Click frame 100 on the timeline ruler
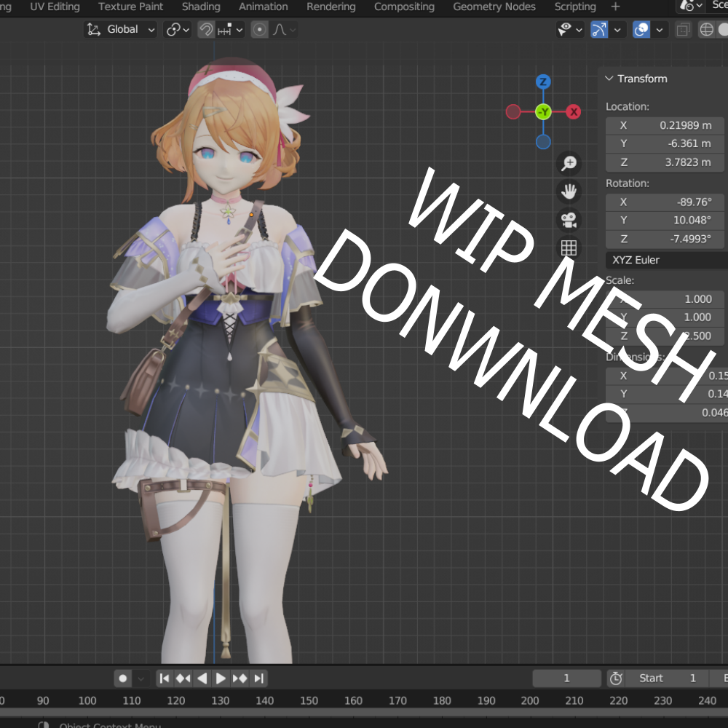The height and width of the screenshot is (728, 728). tap(87, 700)
